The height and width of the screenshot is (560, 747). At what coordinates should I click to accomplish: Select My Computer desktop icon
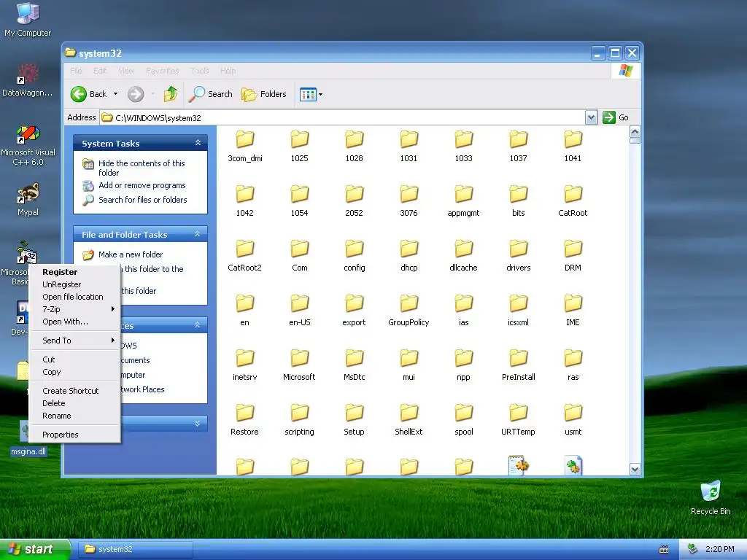point(28,20)
